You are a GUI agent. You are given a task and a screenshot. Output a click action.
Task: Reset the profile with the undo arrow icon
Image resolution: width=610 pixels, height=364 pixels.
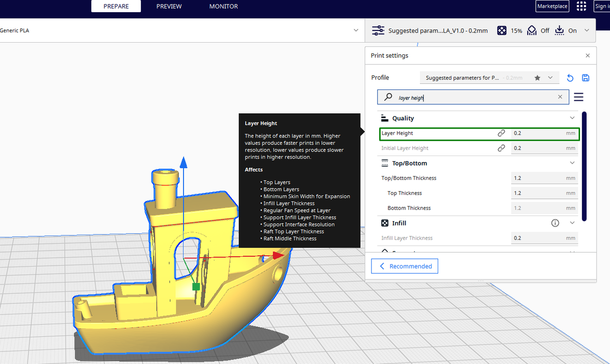point(570,78)
